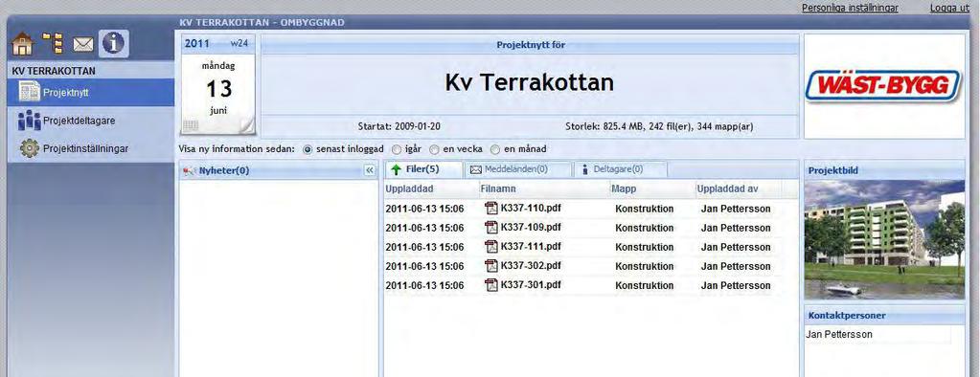980x377 pixels.
Task: Select the 'en månad' radio option
Action: (495, 150)
